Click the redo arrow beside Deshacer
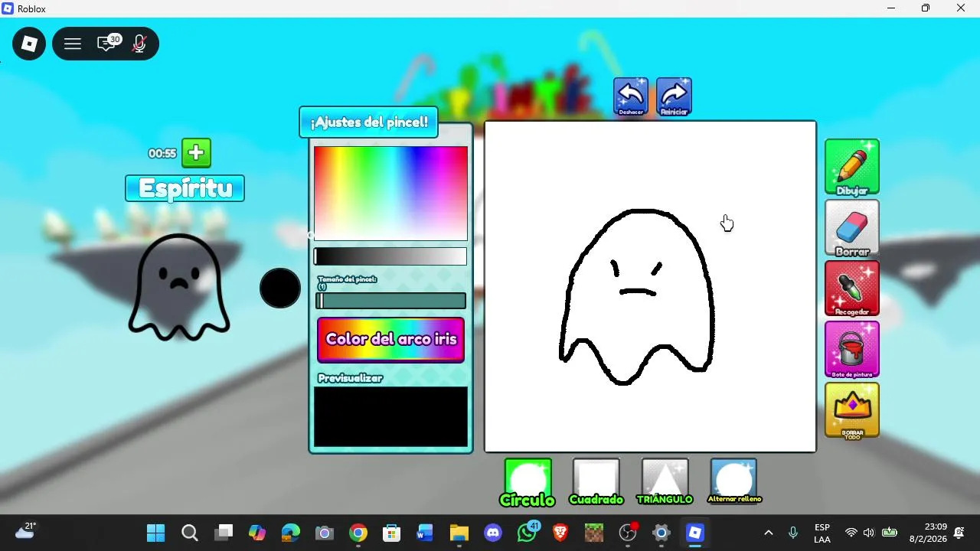This screenshot has height=551, width=980. [x=674, y=96]
